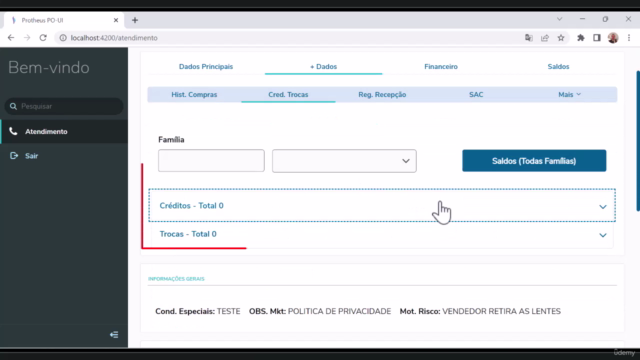The height and width of the screenshot is (360, 640).
Task: Open the Chrome three-dot menu
Action: point(629,38)
